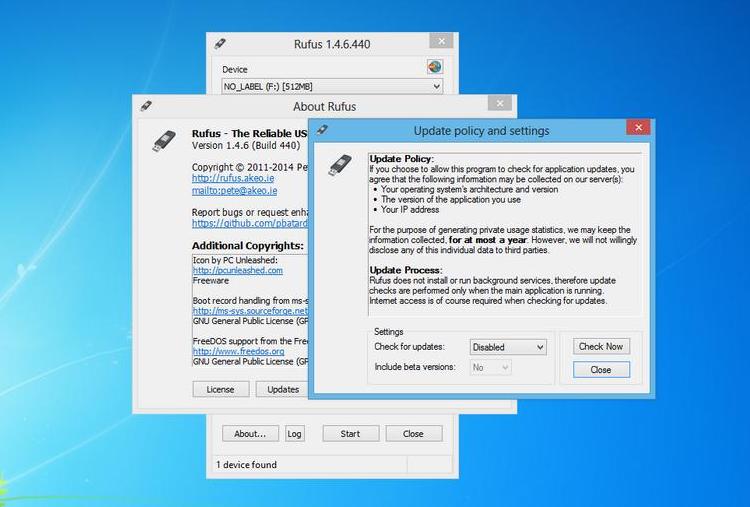
Task: Click the large USB drive image in About Rufus
Action: coord(165,141)
